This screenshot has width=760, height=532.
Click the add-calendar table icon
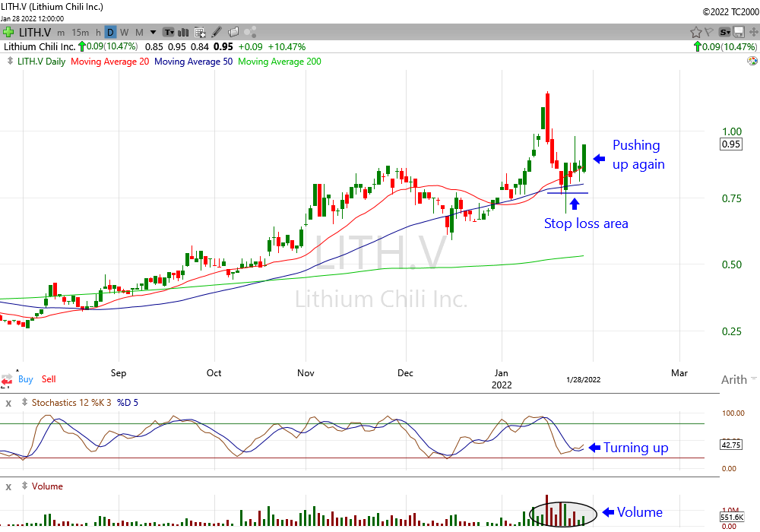(x=200, y=33)
